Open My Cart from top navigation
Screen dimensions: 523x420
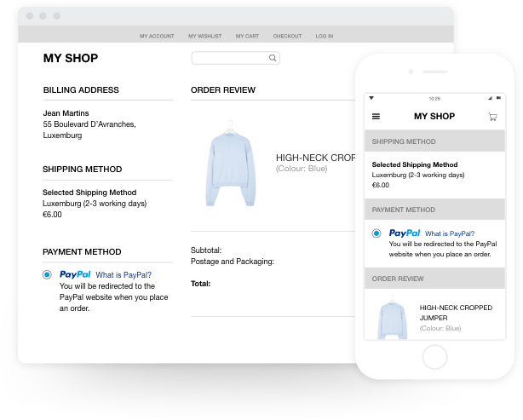coord(246,37)
